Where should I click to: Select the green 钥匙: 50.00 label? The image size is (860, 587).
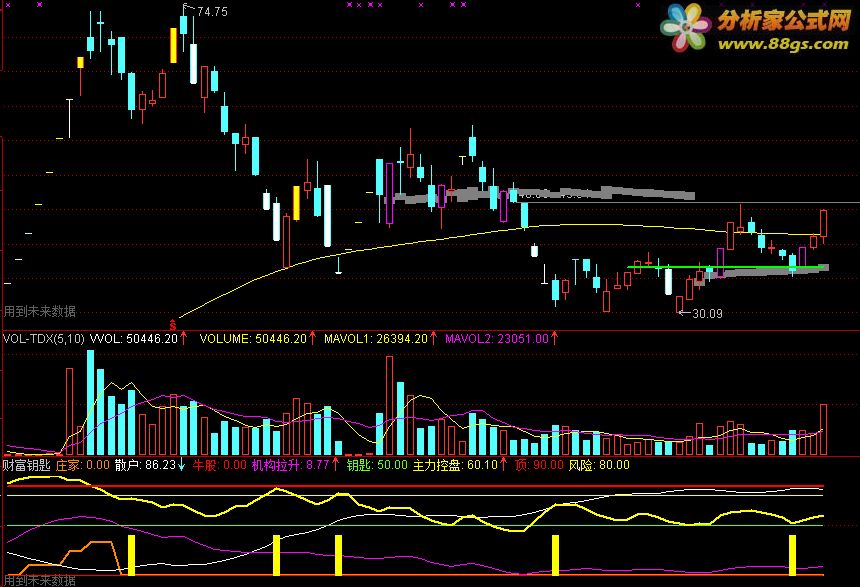click(x=377, y=465)
